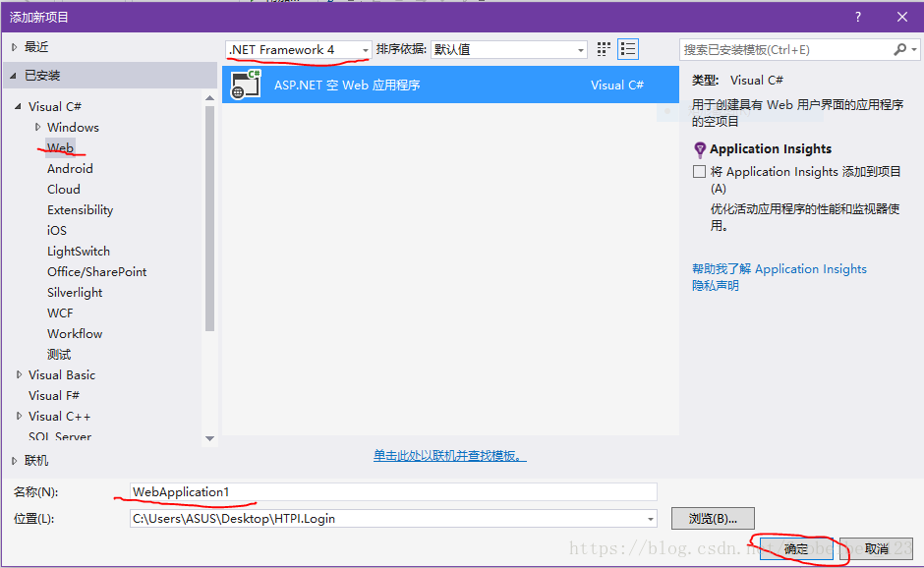Click 取消 to cancel
This screenshot has height=568, width=924.
pos(876,548)
